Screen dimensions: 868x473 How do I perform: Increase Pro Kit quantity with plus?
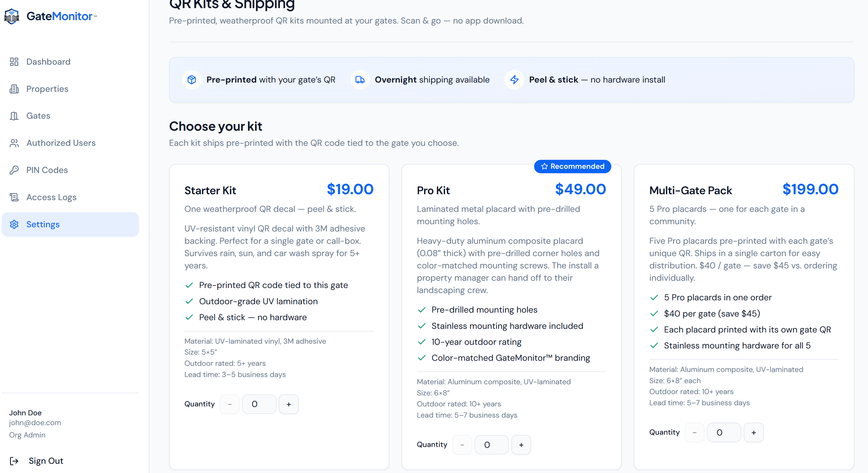coord(521,445)
